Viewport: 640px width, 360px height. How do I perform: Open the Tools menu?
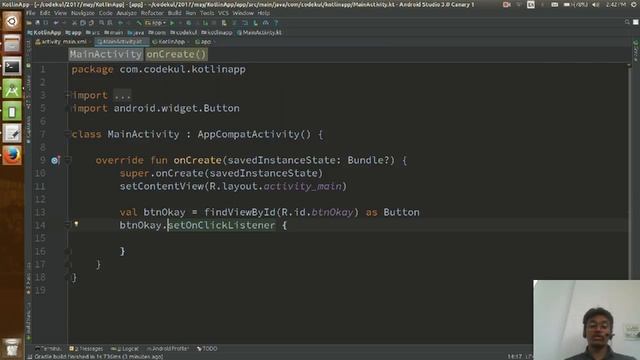[x=207, y=13]
